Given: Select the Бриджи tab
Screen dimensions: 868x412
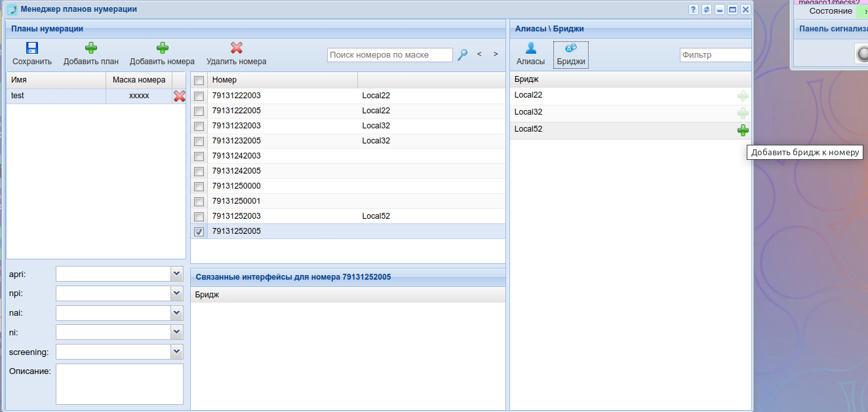Looking at the screenshot, I should [x=570, y=54].
